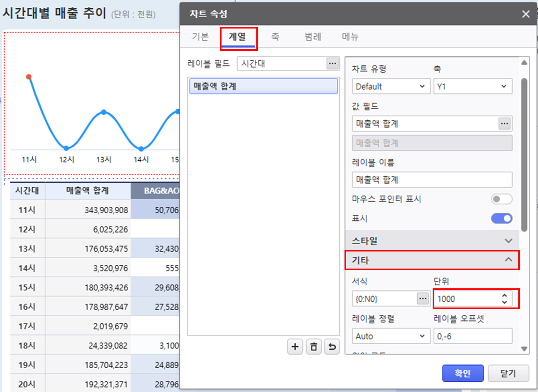Click the delete series trash icon

pos(313,347)
